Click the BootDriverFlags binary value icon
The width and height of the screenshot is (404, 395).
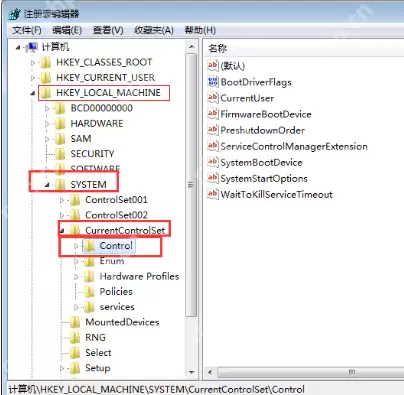pyautogui.click(x=213, y=82)
